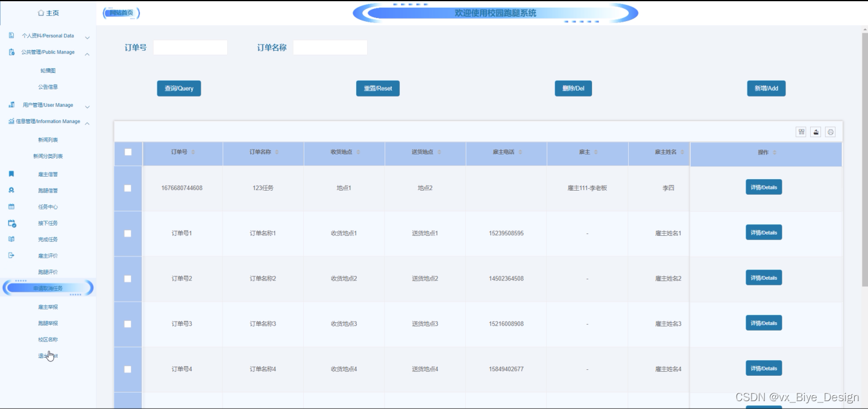Click the 雇主111-李老板 cell
Screen dimensions: 868x409
click(588, 188)
